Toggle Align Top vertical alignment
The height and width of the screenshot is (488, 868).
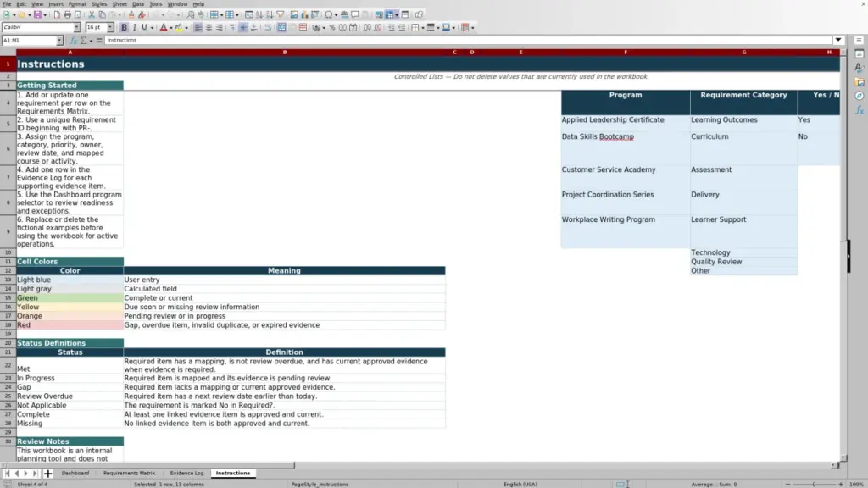[x=232, y=27]
